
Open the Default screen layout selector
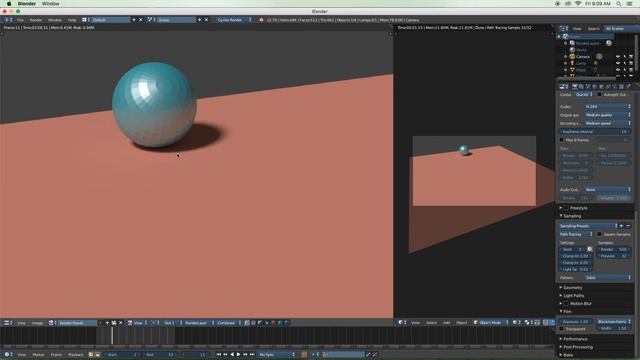110,20
